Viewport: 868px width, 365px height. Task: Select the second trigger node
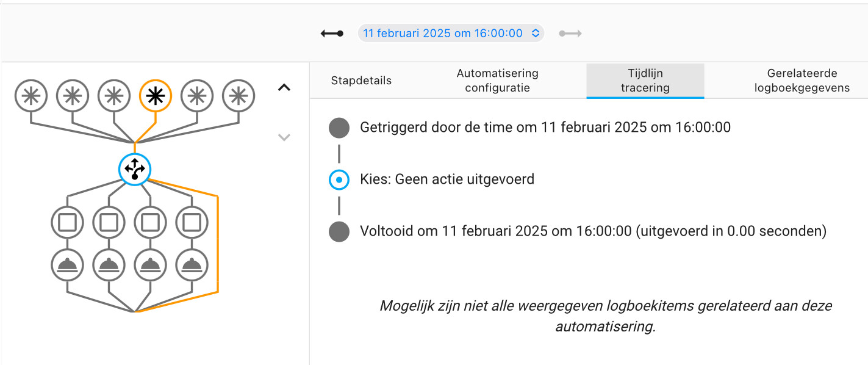point(73,96)
